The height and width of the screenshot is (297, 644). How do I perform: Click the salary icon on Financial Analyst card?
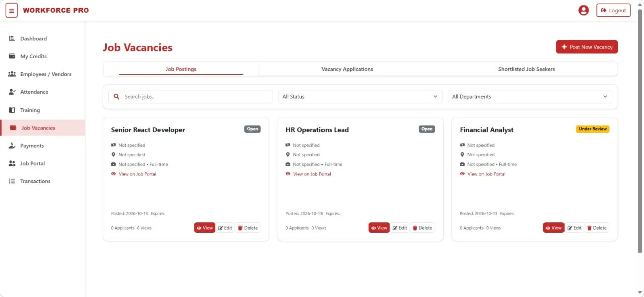462,145
